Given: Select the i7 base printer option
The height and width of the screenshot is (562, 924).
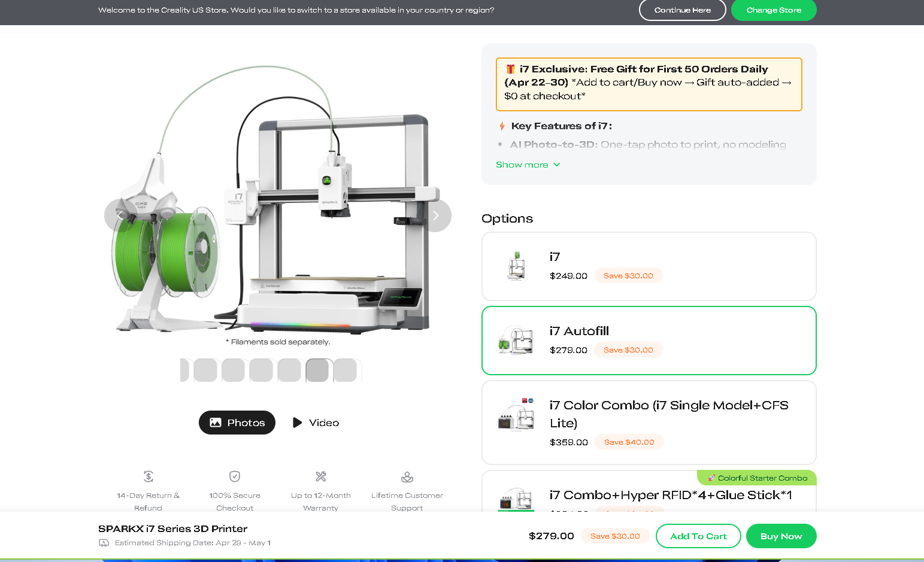Looking at the screenshot, I should point(649,266).
